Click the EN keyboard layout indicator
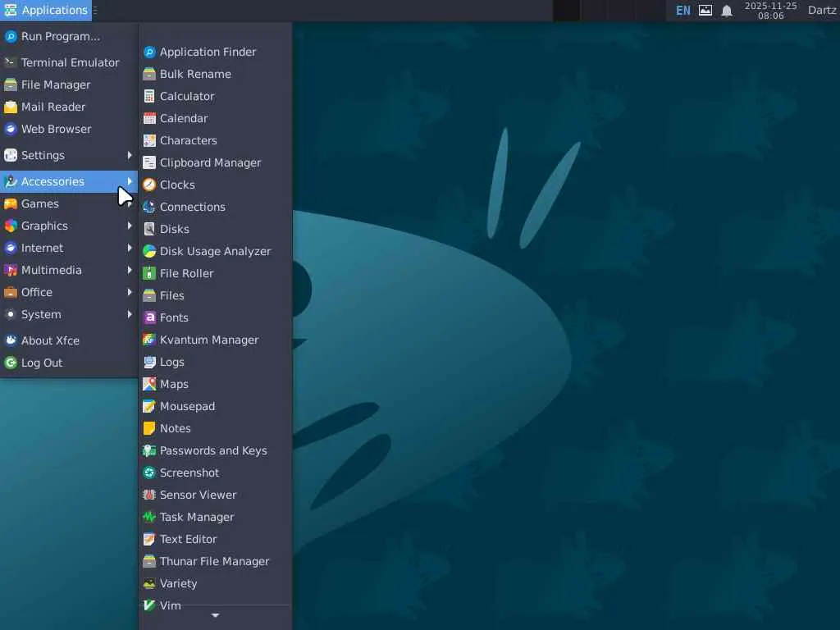Viewport: 840px width, 630px height. 683,10
